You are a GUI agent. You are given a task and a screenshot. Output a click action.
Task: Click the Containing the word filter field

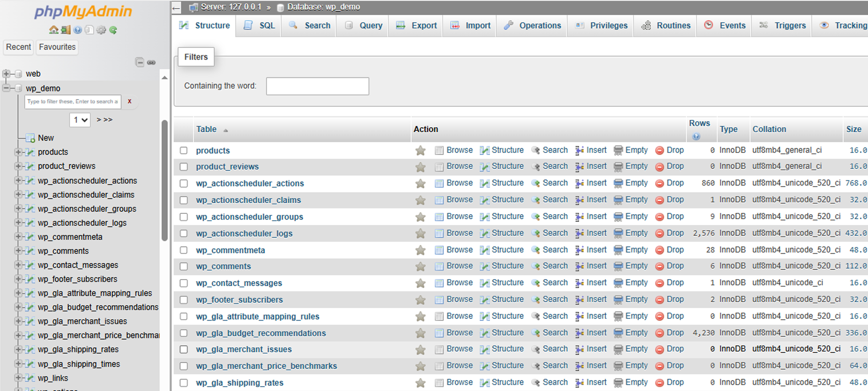point(317,86)
